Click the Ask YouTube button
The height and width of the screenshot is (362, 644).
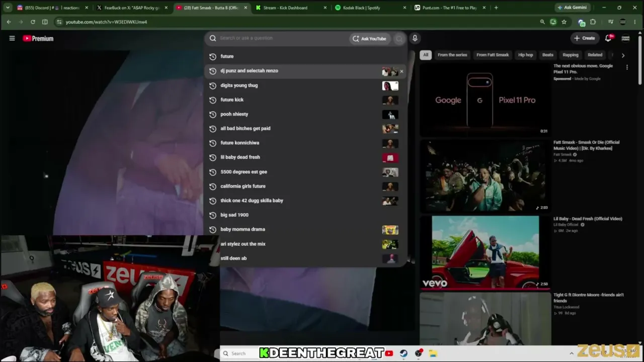click(x=370, y=39)
